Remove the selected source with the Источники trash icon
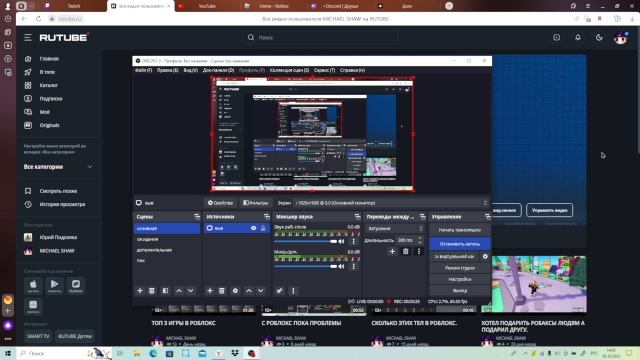 (222, 291)
